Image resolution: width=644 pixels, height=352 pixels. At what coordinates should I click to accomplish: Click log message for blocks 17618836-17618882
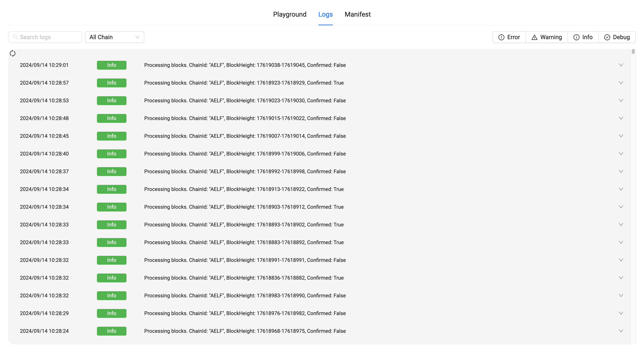[244, 278]
